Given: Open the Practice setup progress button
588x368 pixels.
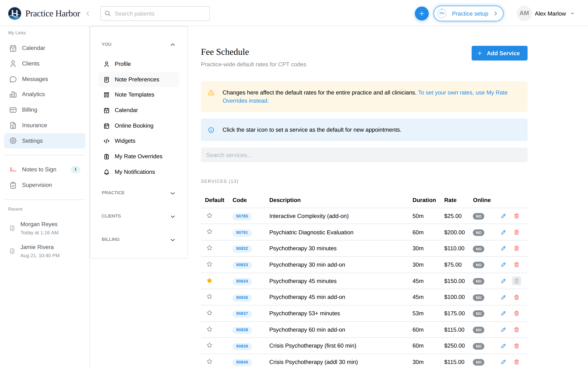Looking at the screenshot, I should pos(468,14).
